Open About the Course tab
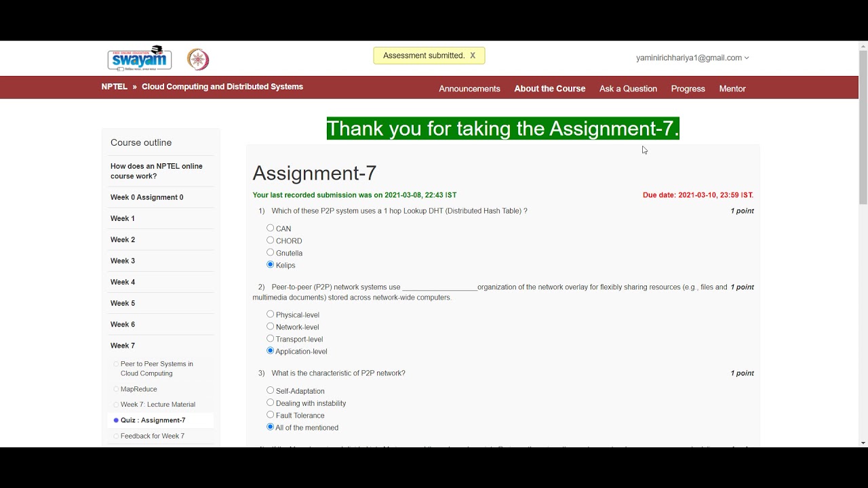The height and width of the screenshot is (488, 868). 550,89
